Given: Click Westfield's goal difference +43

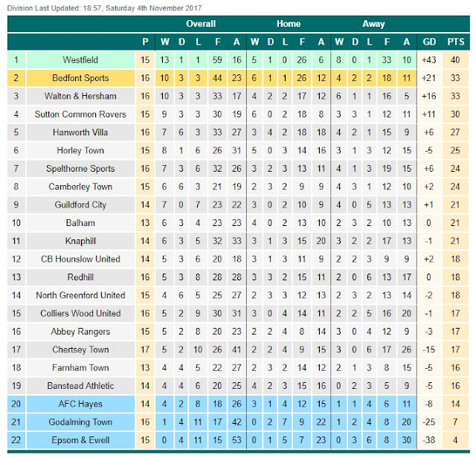Looking at the screenshot, I should 428,59.
